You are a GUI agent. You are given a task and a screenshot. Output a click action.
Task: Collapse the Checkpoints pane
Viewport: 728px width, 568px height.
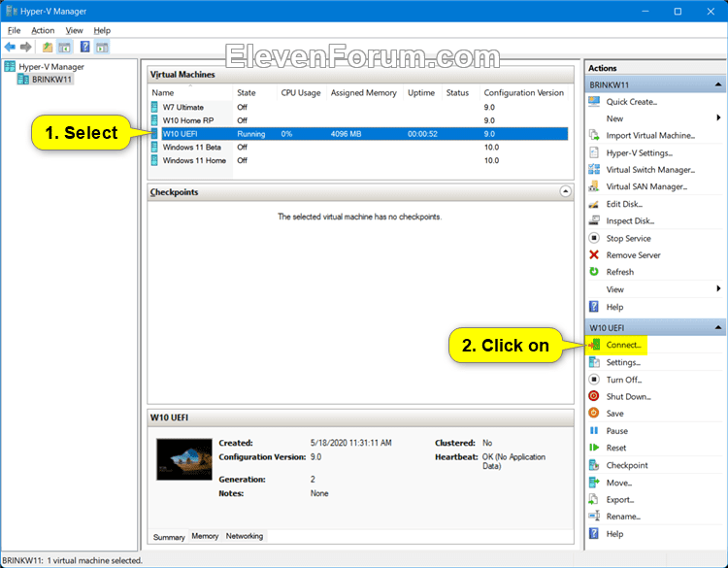[x=565, y=191]
